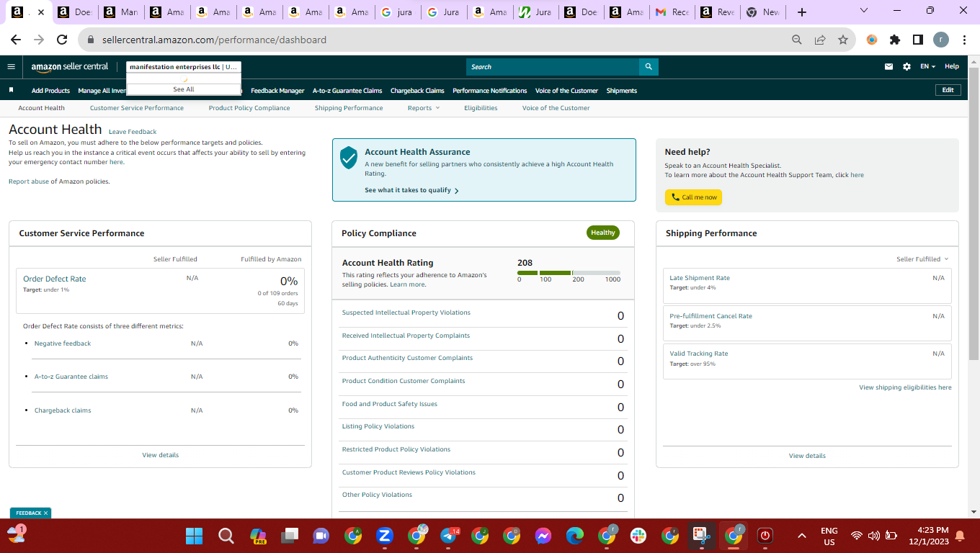Screen dimensions: 980x553
Task: Click the browser address bar URL
Action: (x=214, y=40)
